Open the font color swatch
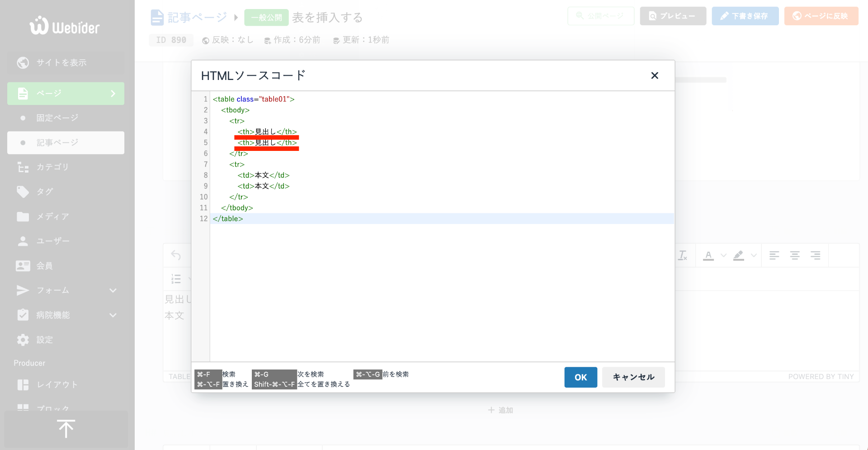Screen dimensions: 868x450 tap(709, 255)
